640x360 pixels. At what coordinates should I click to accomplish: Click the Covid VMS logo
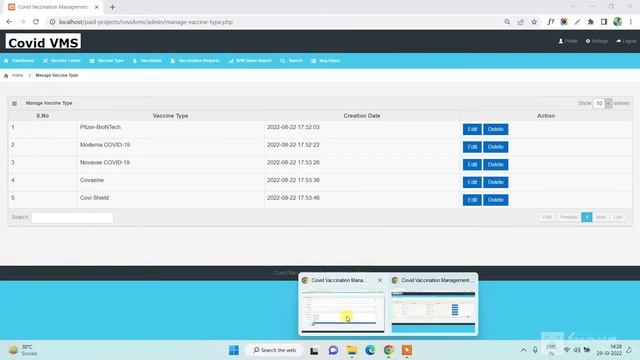pos(43,42)
